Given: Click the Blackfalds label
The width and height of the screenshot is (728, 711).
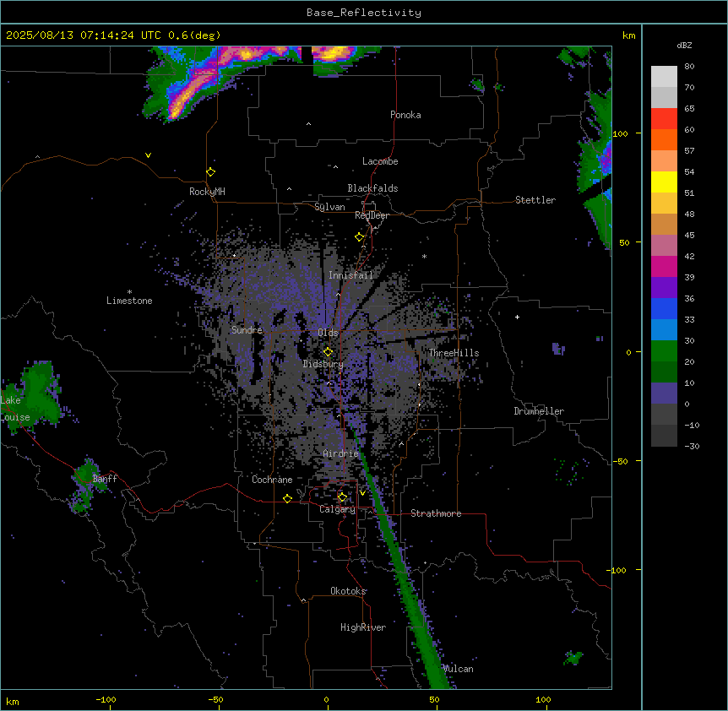Looking at the screenshot, I should coord(372,188).
